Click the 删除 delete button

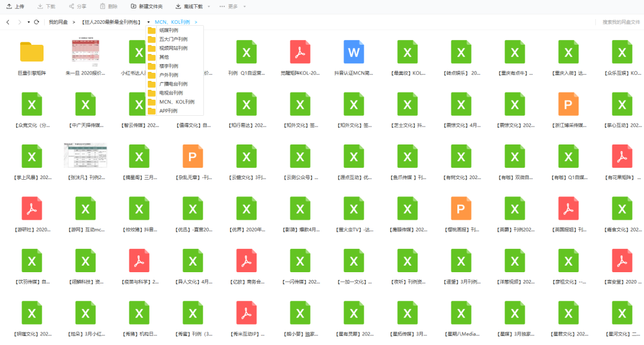coord(109,7)
